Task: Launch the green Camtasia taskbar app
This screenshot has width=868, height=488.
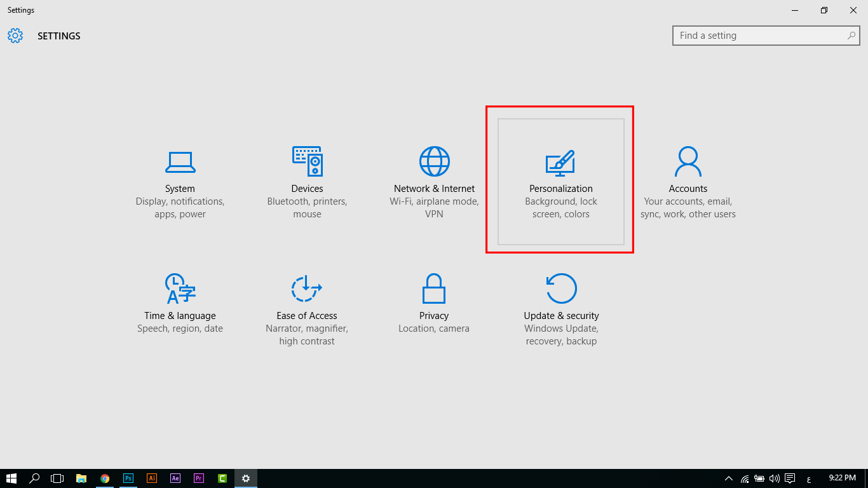Action: 222,478
